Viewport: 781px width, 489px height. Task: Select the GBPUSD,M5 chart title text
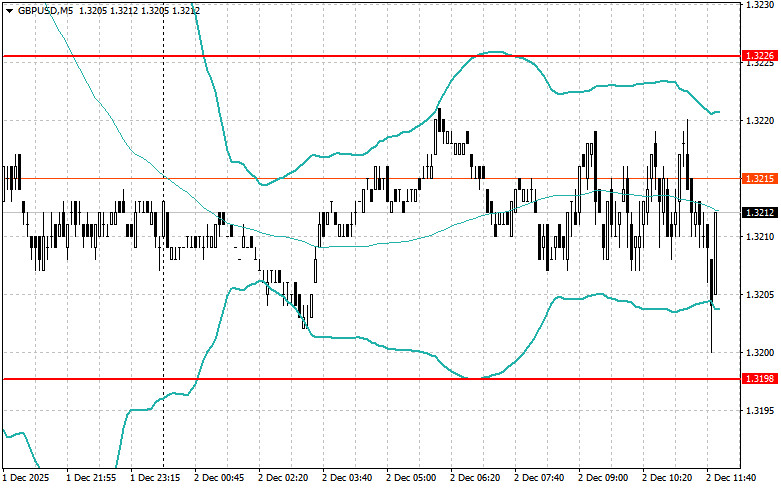tap(45, 10)
